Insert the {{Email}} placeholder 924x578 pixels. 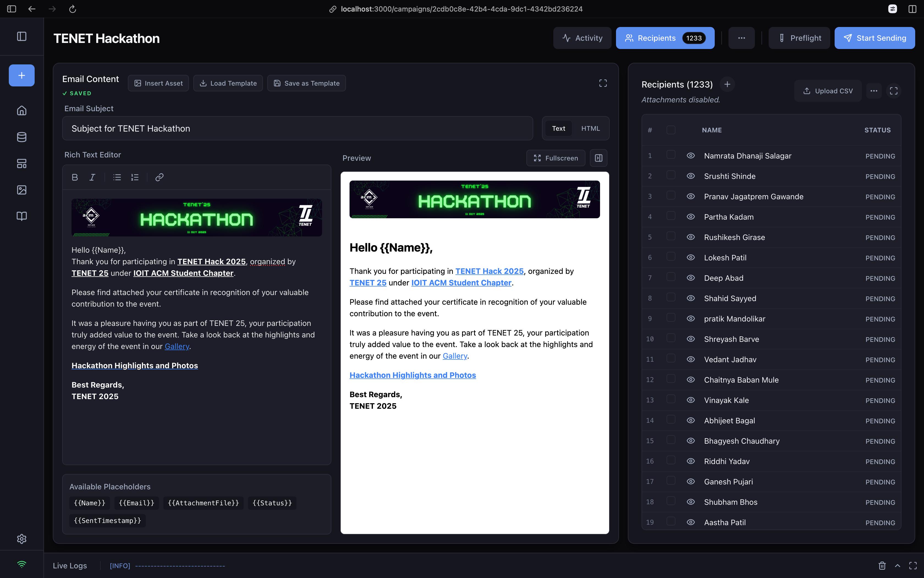[x=137, y=503]
